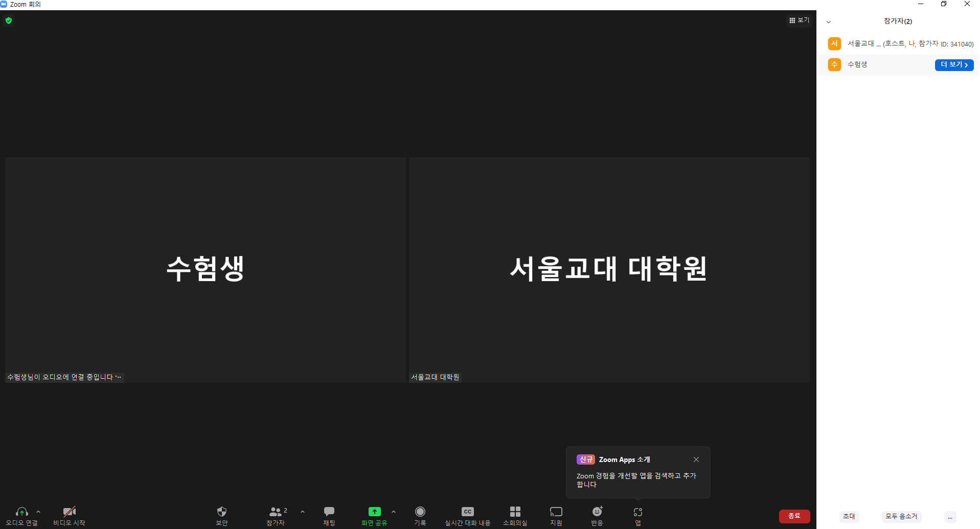
Task: Start 기록 recording the meeting
Action: click(x=420, y=515)
